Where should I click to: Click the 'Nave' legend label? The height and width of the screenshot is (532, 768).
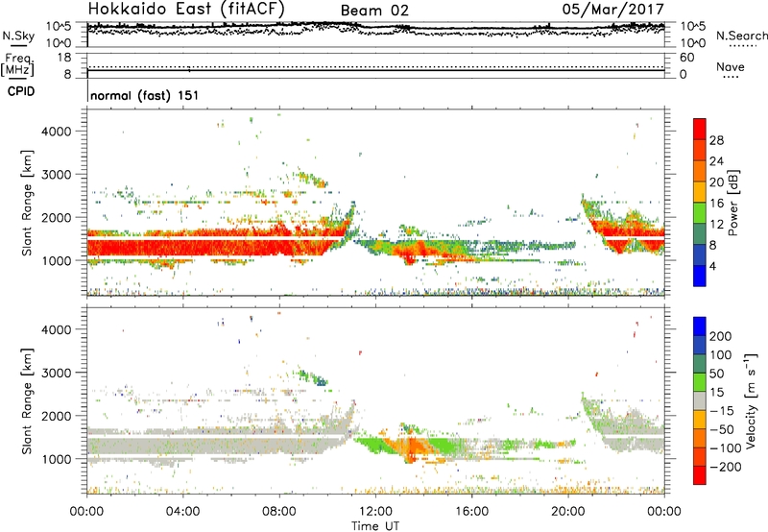(x=731, y=67)
